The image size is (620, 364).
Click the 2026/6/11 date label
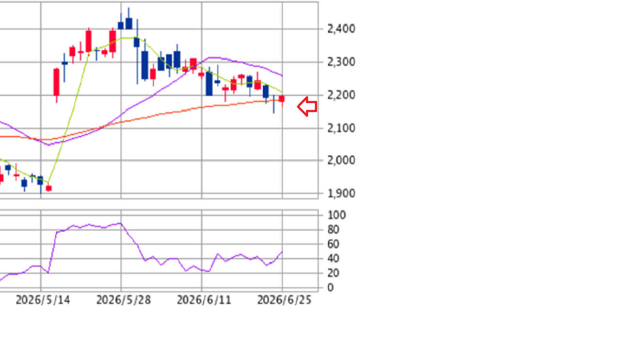204,301
